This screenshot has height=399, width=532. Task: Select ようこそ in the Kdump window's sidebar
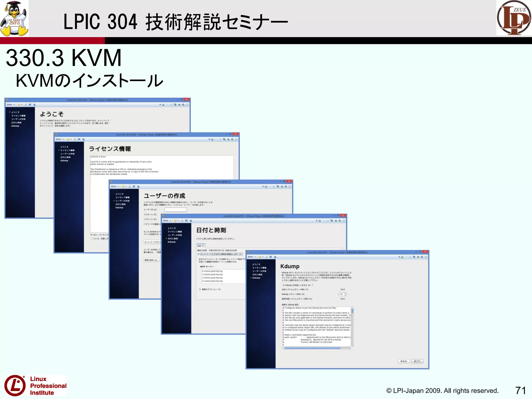pyautogui.click(x=256, y=264)
